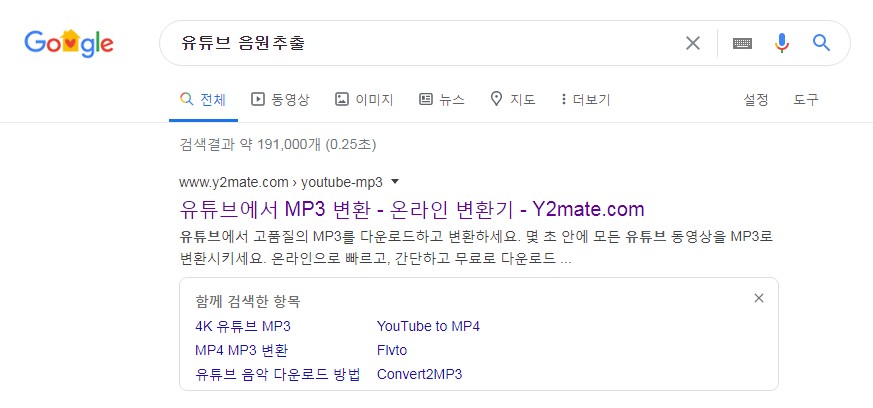The height and width of the screenshot is (408, 873).
Task: Dismiss the 함께 검색한 항목 box
Action: tap(758, 298)
